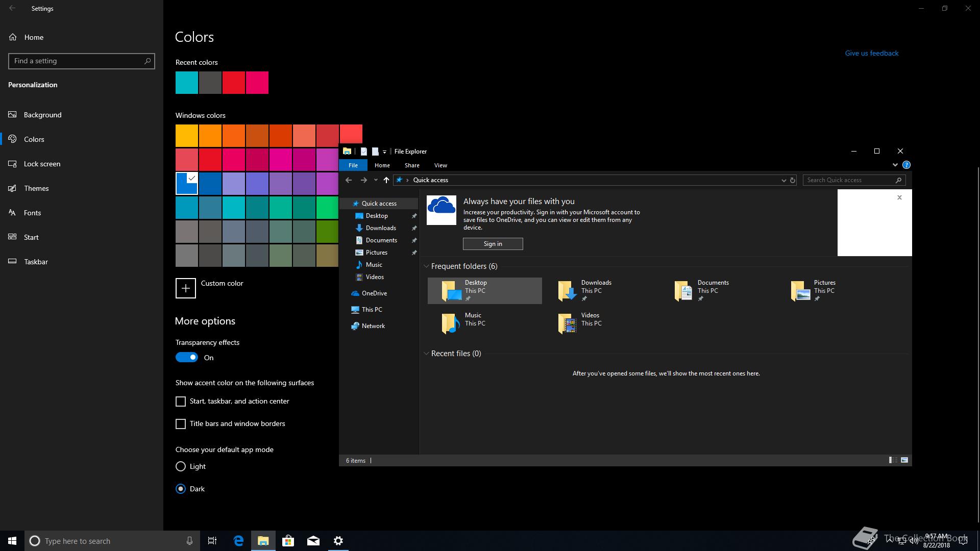The image size is (980, 551).
Task: Pick the teal recent color swatch
Action: (187, 83)
